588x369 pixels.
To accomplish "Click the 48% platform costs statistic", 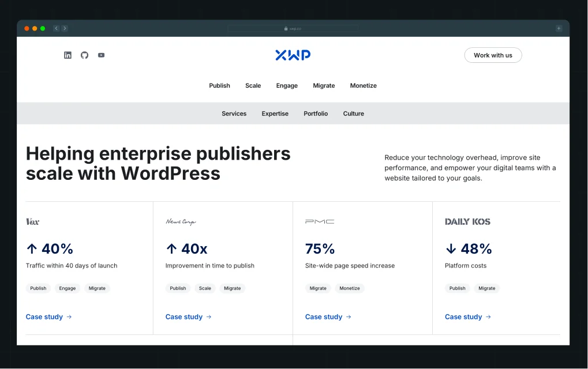I will tap(469, 248).
